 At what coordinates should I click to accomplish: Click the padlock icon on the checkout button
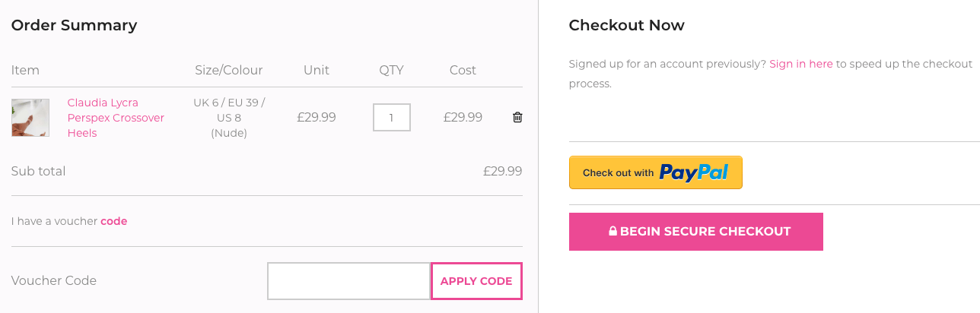tap(612, 232)
